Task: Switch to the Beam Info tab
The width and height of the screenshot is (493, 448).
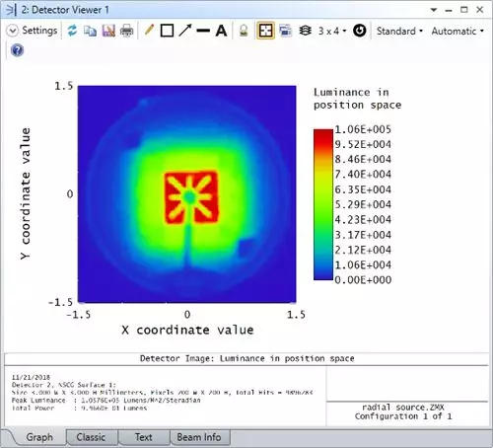Action: click(199, 437)
